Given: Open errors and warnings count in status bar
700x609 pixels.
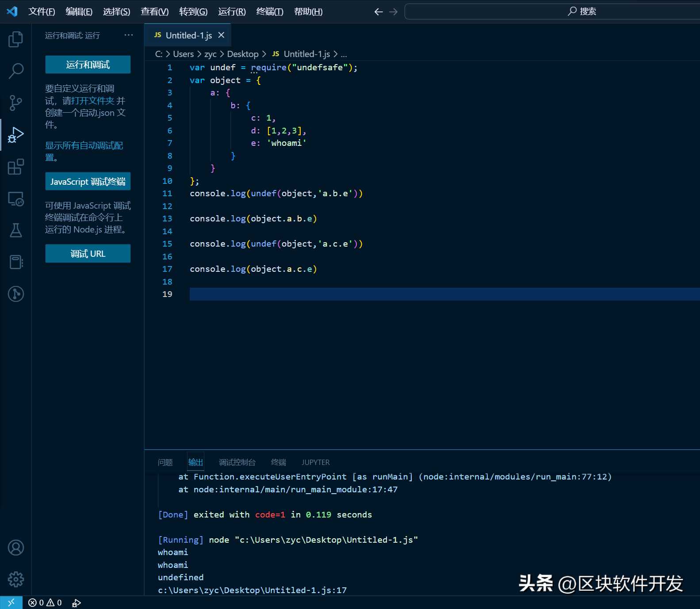Looking at the screenshot, I should coord(45,602).
